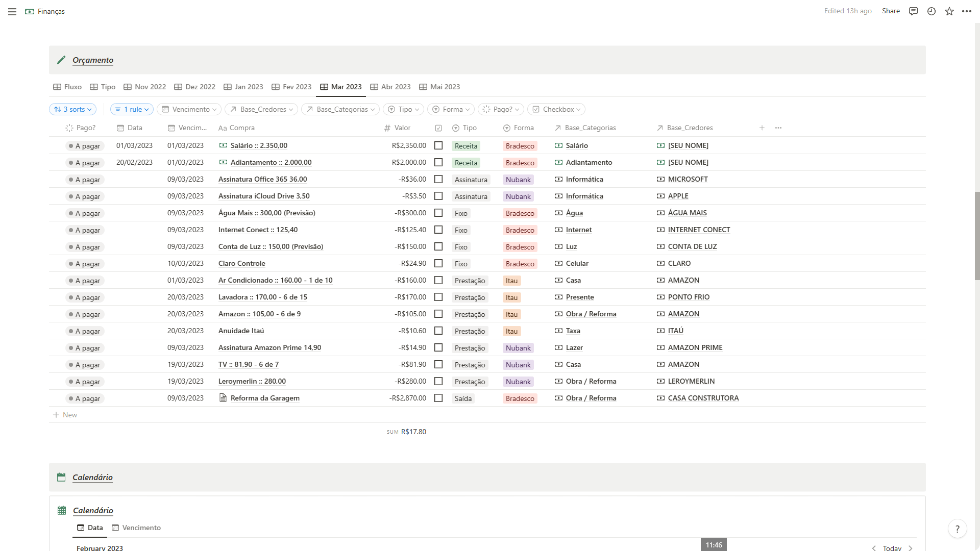Click the Forma column header
980x551 pixels.
click(x=519, y=128)
